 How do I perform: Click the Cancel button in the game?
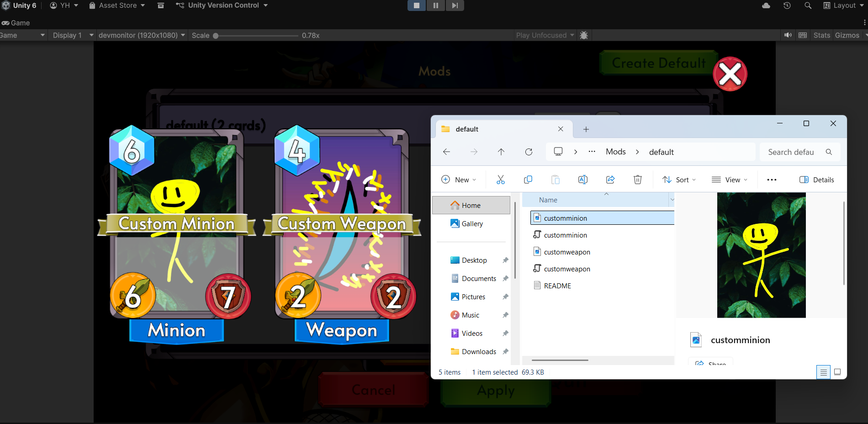[x=373, y=390]
